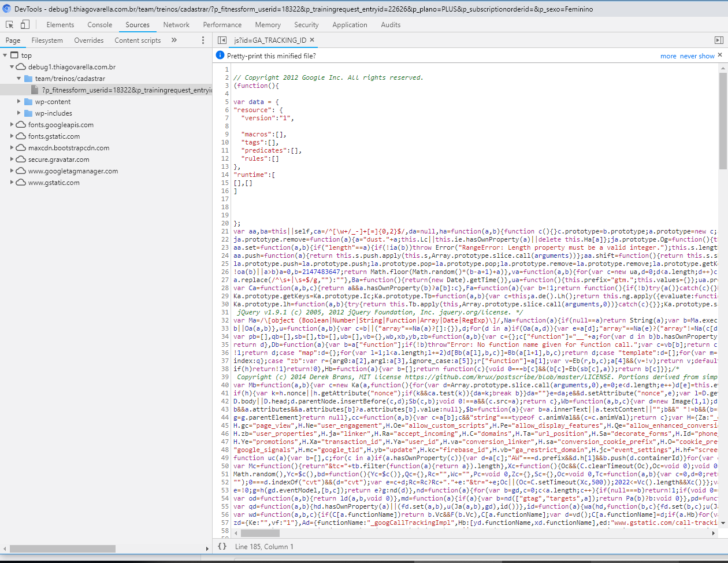This screenshot has width=728, height=563.
Task: Switch to the Network tab
Action: 176,25
